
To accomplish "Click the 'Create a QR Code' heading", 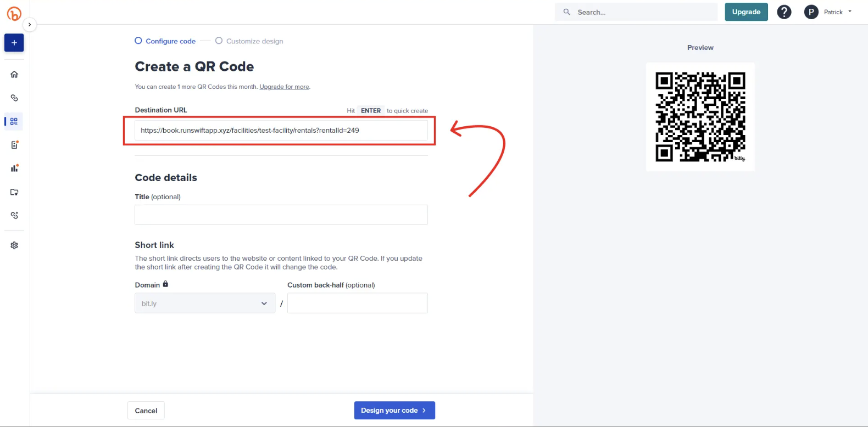I will 194,66.
